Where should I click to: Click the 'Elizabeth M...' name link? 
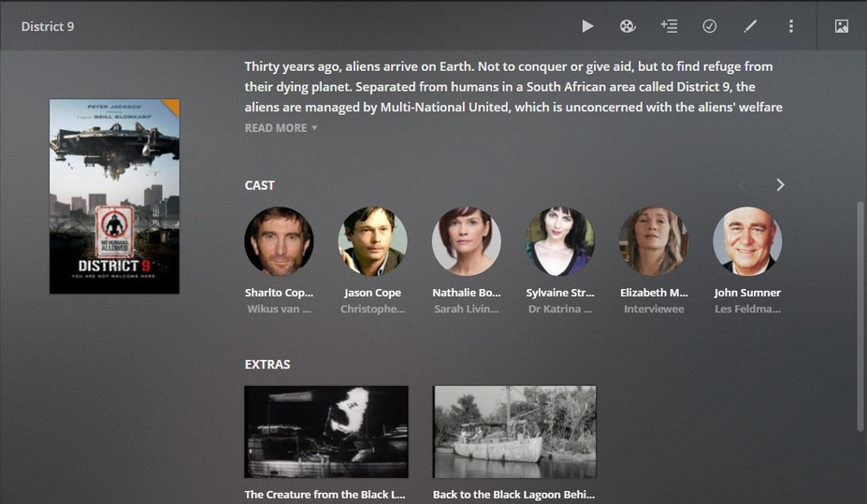click(x=654, y=293)
